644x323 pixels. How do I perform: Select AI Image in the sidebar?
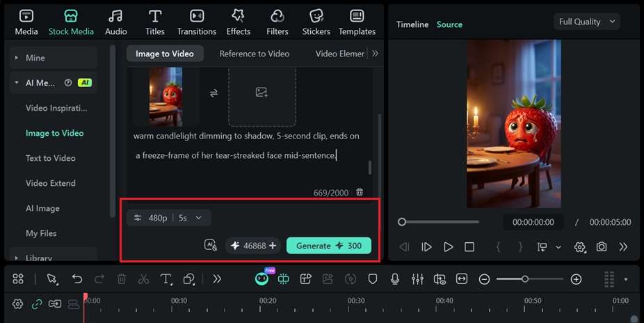click(42, 208)
